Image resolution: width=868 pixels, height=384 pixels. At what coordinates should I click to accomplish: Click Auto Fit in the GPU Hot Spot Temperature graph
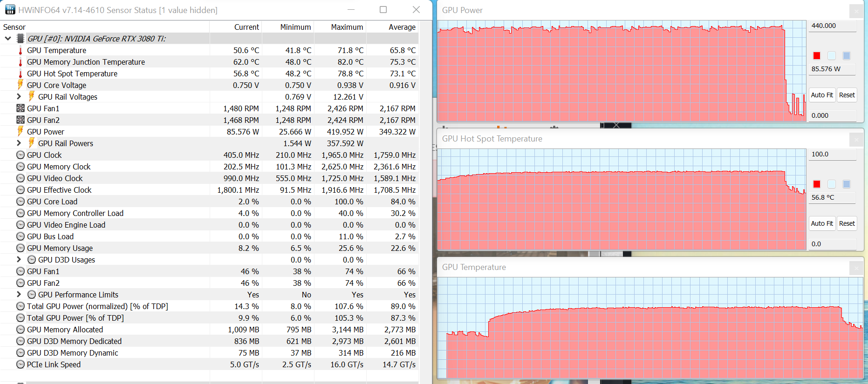pyautogui.click(x=822, y=223)
